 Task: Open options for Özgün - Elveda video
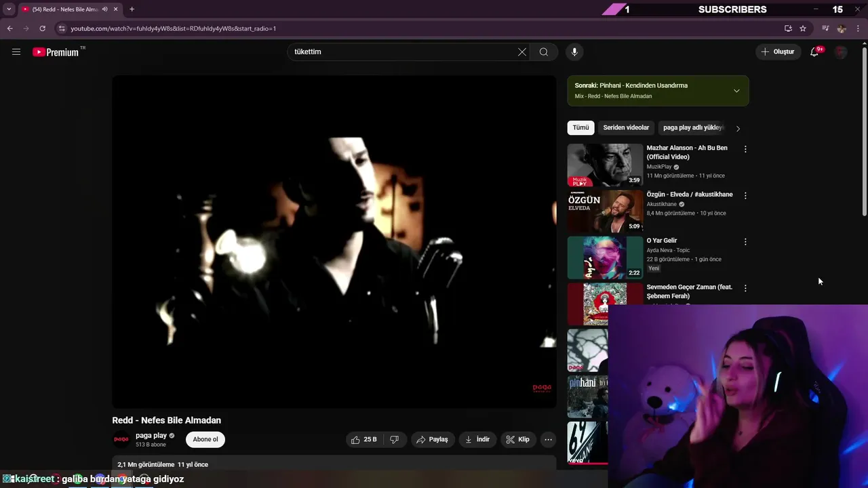[745, 195]
